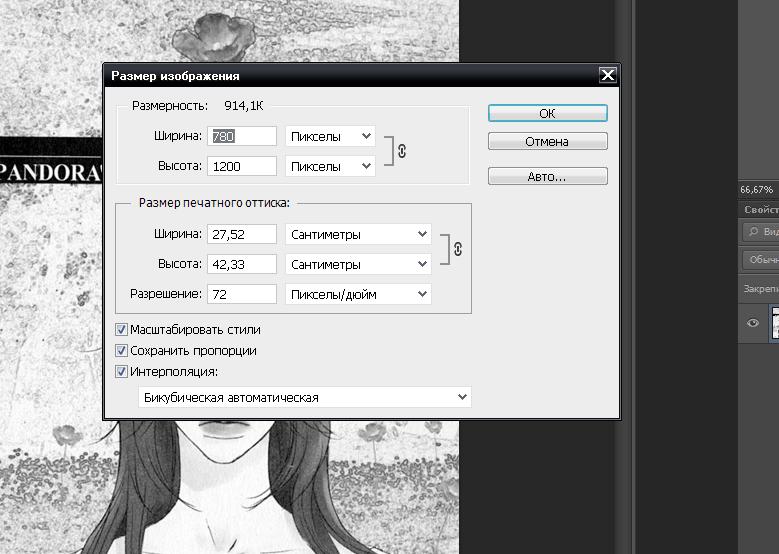Close the Размер изображения dialog
This screenshot has width=779, height=554.
click(x=608, y=75)
